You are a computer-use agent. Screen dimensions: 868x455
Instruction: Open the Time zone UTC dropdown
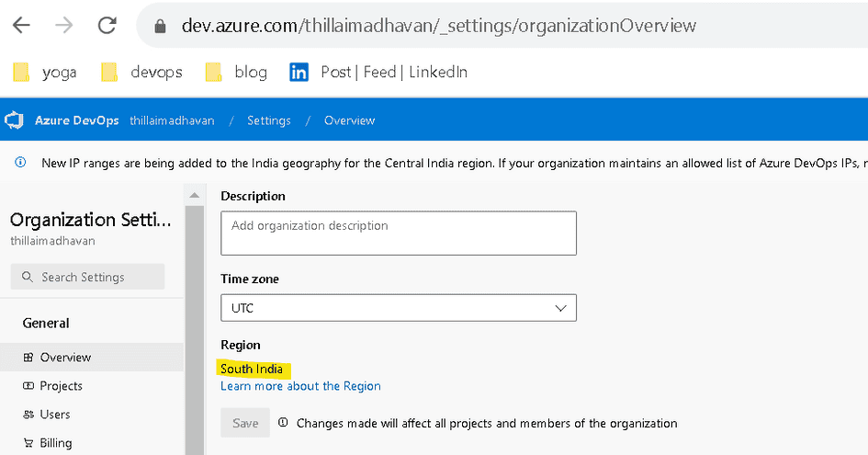point(398,308)
